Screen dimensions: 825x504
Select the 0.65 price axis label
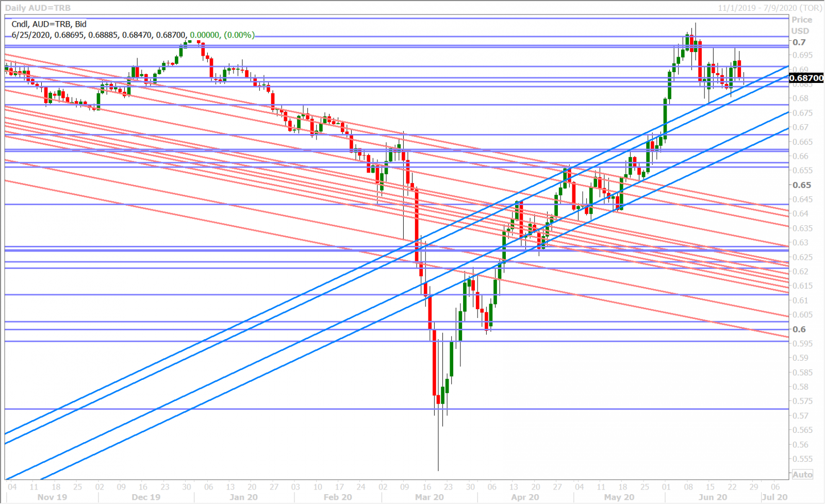[801, 185]
